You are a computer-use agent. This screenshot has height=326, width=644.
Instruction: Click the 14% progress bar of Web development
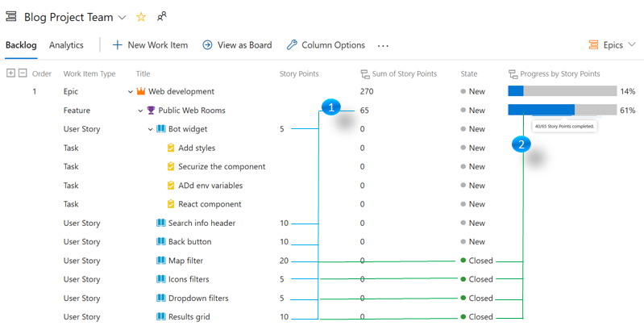coord(563,91)
